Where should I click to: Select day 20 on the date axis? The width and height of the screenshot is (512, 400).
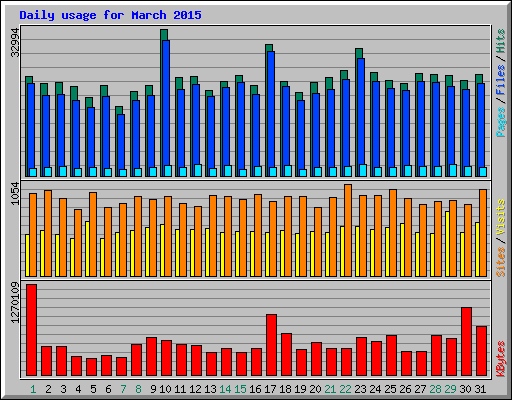315,389
